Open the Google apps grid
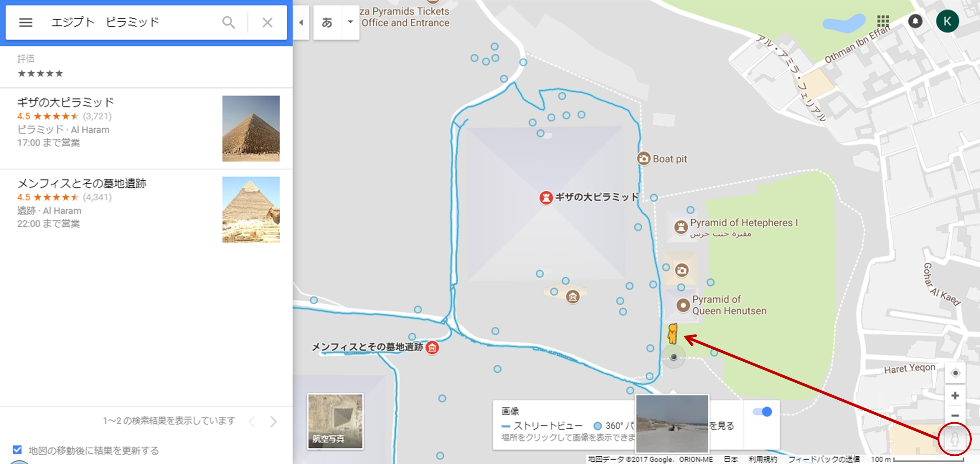Screen dimensions: 980x464 (883, 21)
